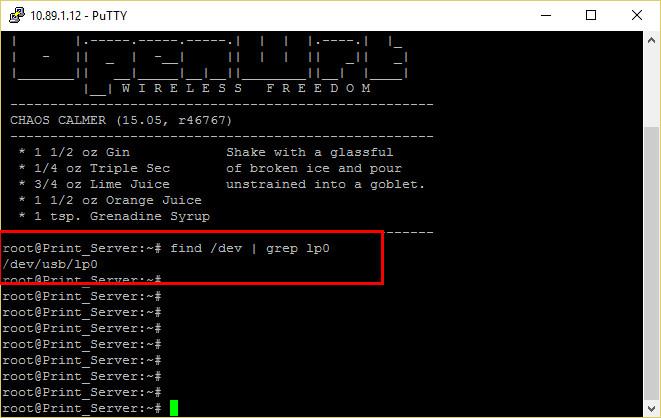Close the PuTTY session window

coord(637,16)
